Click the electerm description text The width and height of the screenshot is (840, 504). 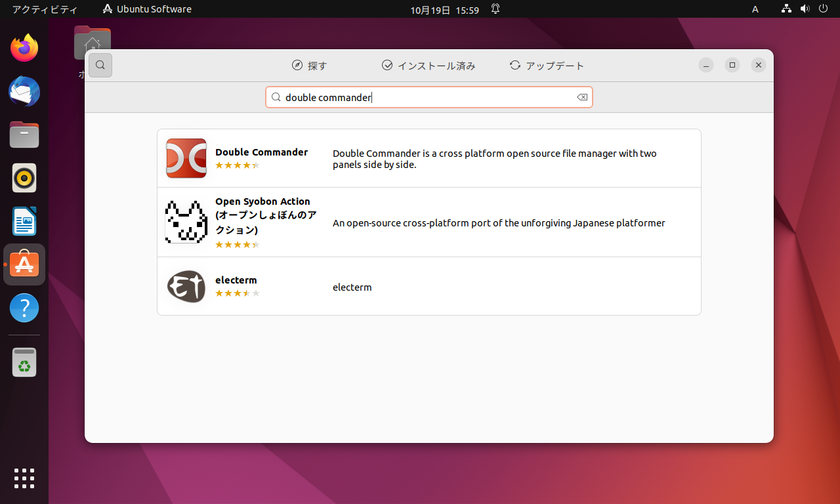click(x=352, y=287)
